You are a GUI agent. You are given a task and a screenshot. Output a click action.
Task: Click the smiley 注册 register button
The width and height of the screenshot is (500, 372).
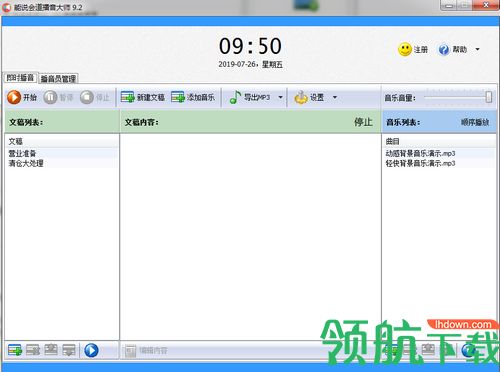[x=413, y=50]
